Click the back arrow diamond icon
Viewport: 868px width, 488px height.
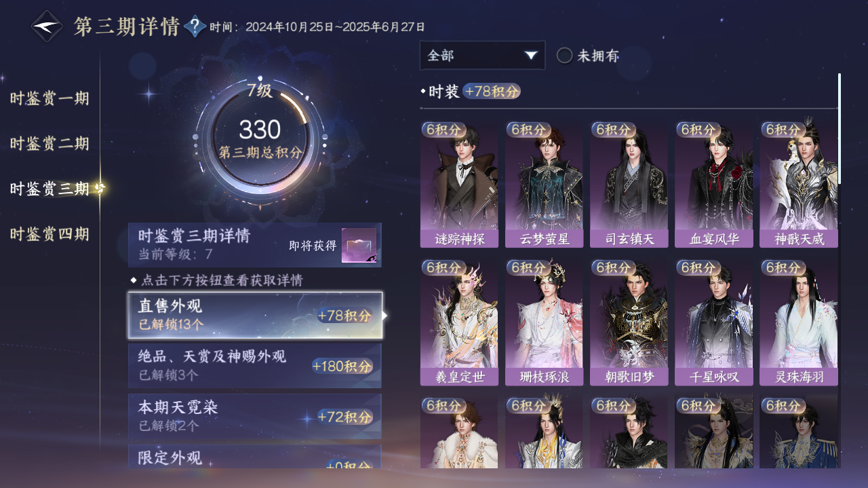47,26
